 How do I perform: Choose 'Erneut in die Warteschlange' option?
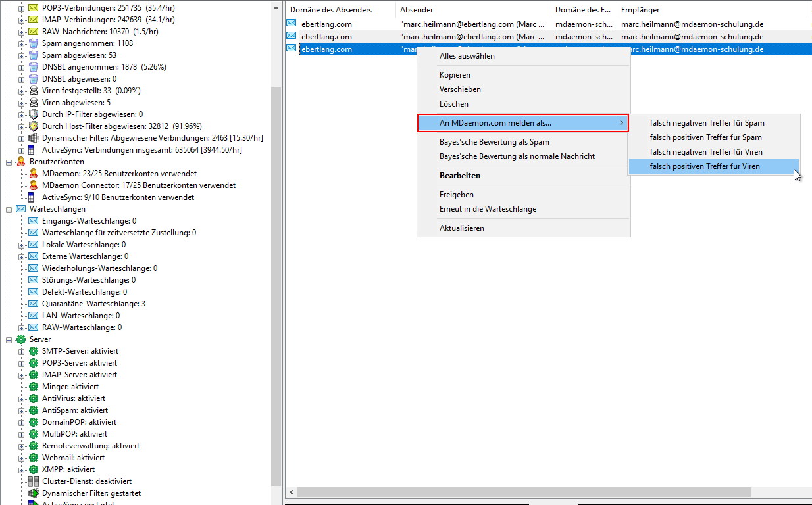488,209
